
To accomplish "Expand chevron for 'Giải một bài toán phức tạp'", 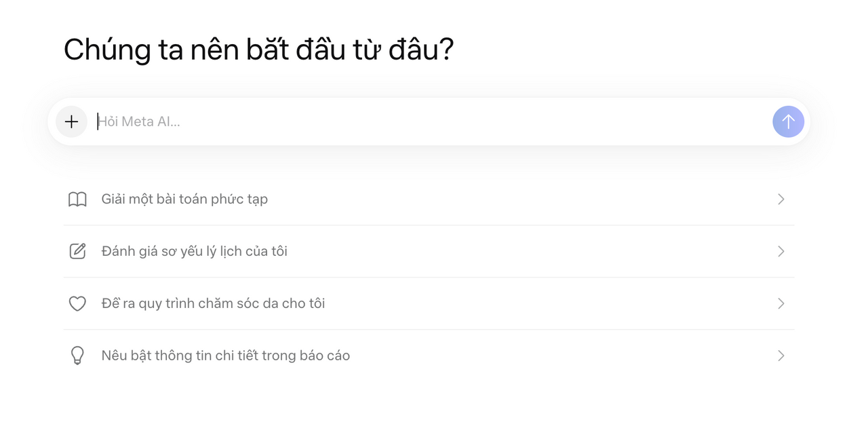I will (x=781, y=199).
